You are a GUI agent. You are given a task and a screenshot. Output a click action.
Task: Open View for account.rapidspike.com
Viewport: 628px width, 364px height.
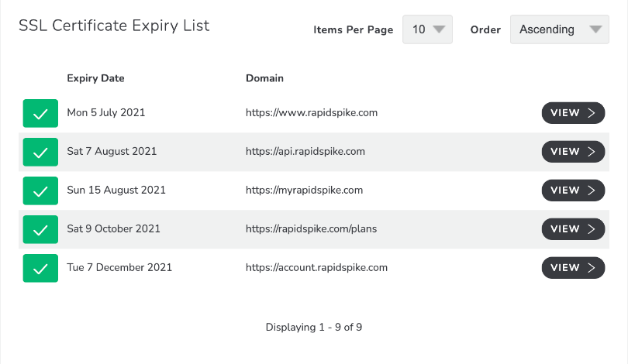pyautogui.click(x=573, y=268)
